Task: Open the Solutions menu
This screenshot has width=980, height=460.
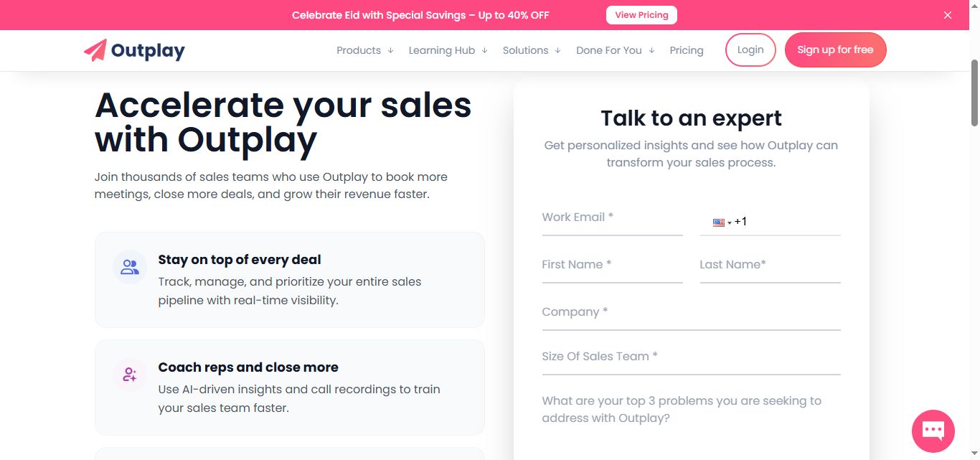Action: coord(526,50)
